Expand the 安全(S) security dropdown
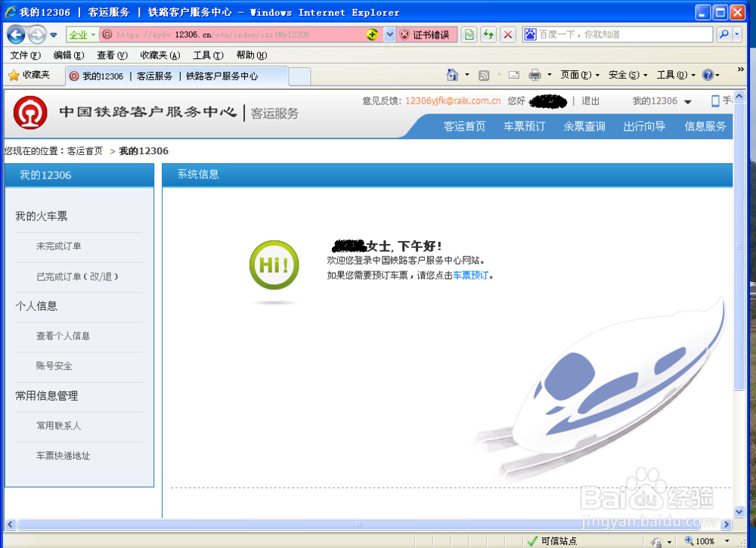The height and width of the screenshot is (548, 756). click(629, 75)
